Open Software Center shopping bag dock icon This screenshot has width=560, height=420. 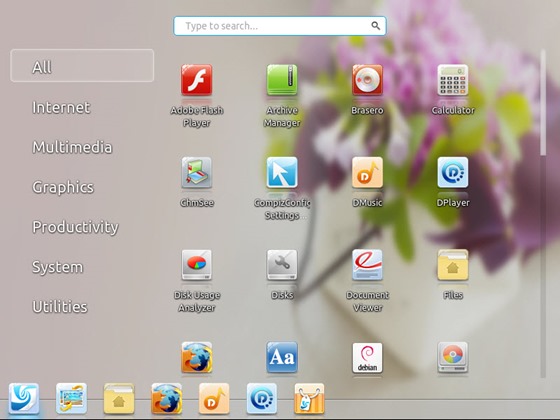tap(309, 399)
